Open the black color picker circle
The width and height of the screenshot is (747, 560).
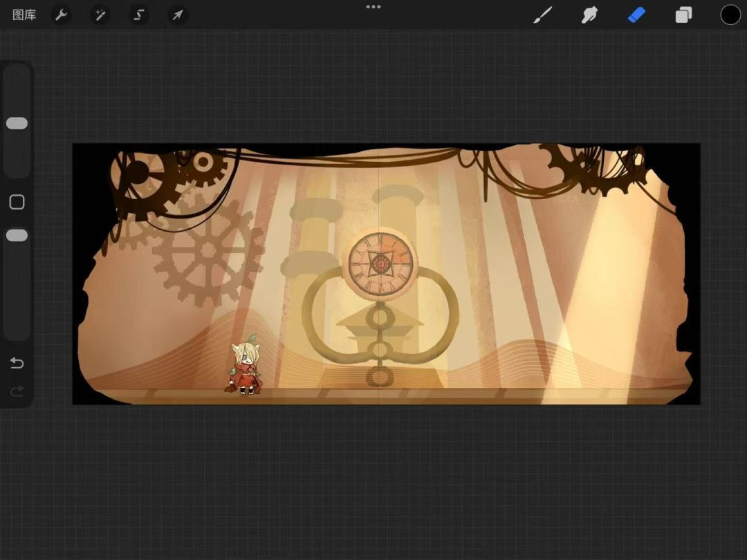tap(730, 15)
